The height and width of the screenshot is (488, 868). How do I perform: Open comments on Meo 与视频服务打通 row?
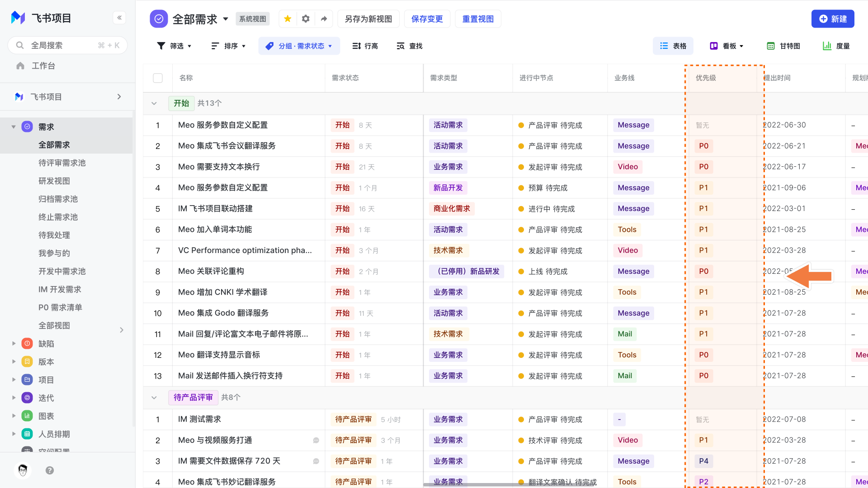(316, 441)
